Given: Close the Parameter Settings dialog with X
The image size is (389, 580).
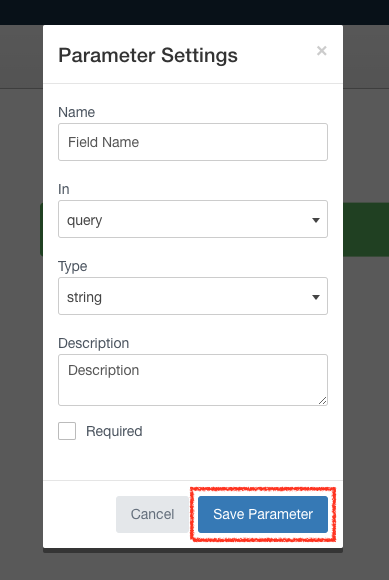Looking at the screenshot, I should click(321, 51).
